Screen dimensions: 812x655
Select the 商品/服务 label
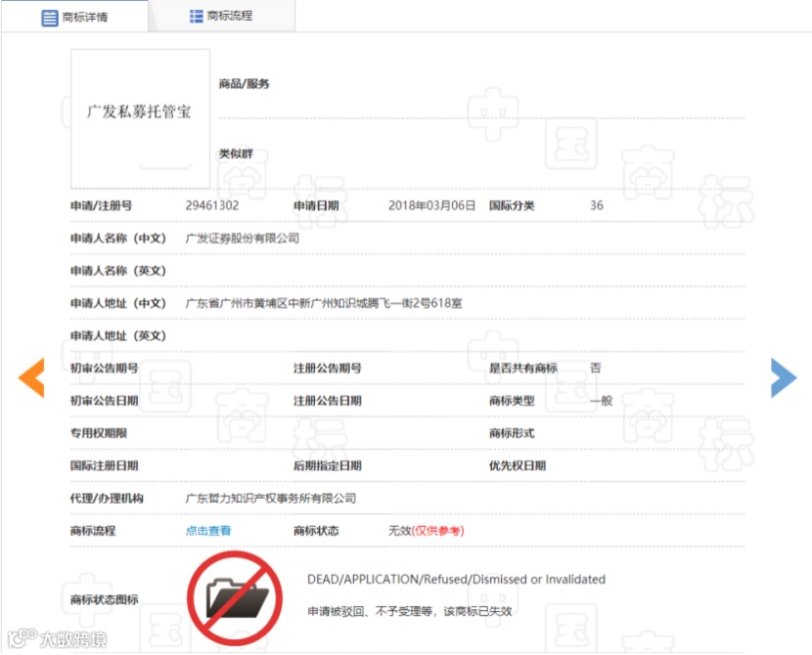click(x=244, y=84)
